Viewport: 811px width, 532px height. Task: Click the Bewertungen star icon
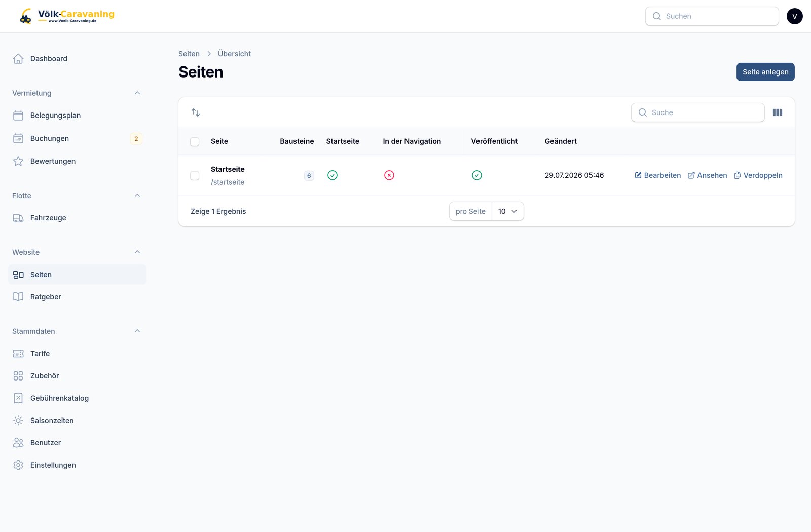click(18, 161)
